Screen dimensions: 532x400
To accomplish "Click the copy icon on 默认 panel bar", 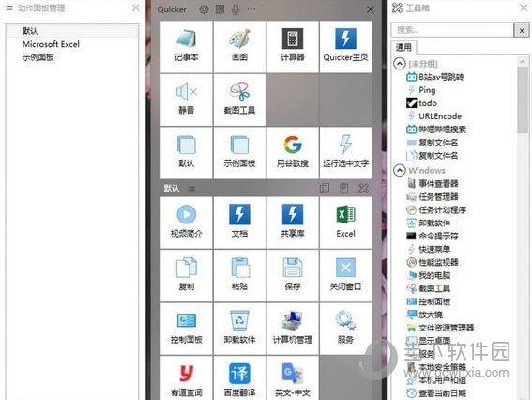I will [325, 188].
